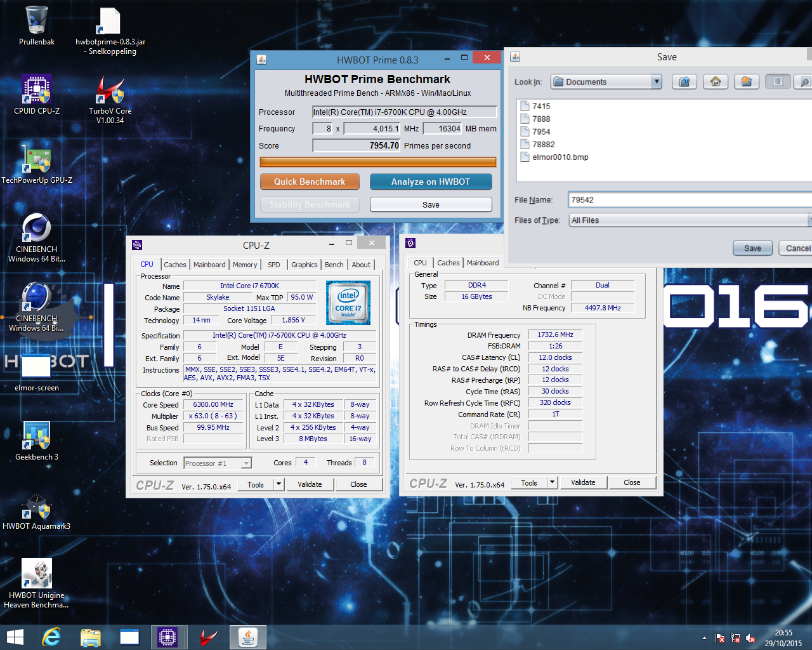This screenshot has width=812, height=650.
Task: Open the About tab in CPU-Z
Action: pos(361,265)
